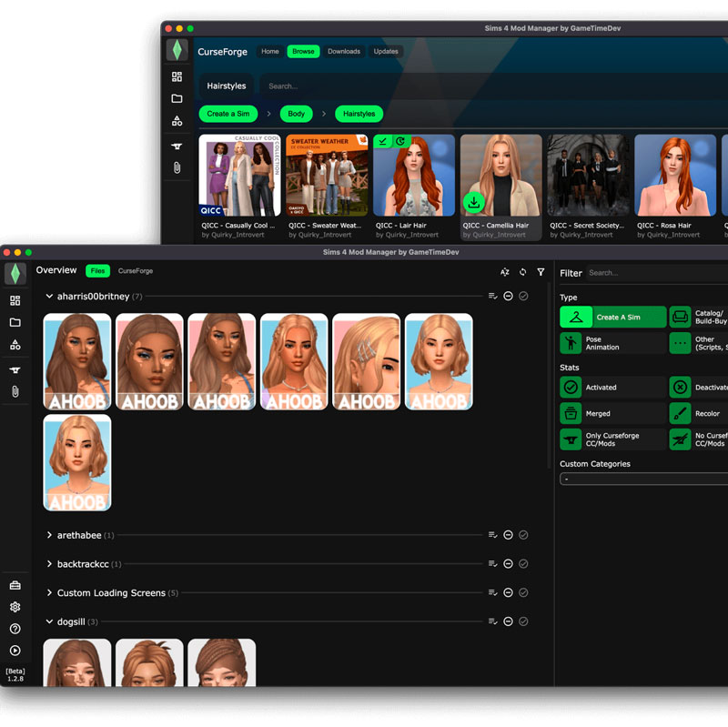Toggle the Create A Sim type filter
728x727 pixels.
(612, 317)
